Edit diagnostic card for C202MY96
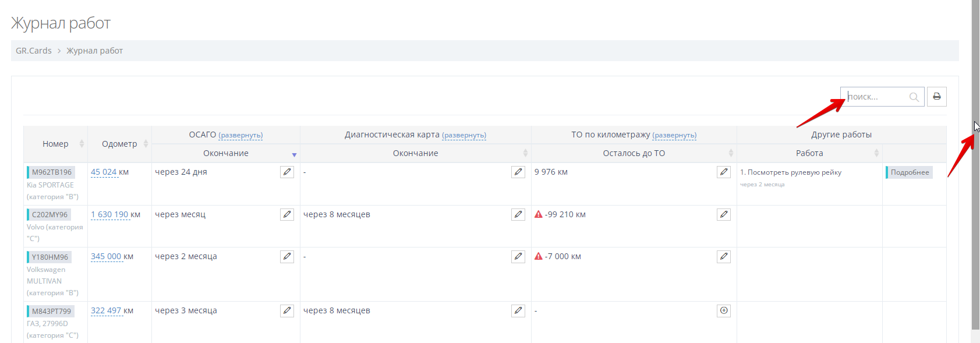This screenshot has width=980, height=343. pyautogui.click(x=518, y=215)
